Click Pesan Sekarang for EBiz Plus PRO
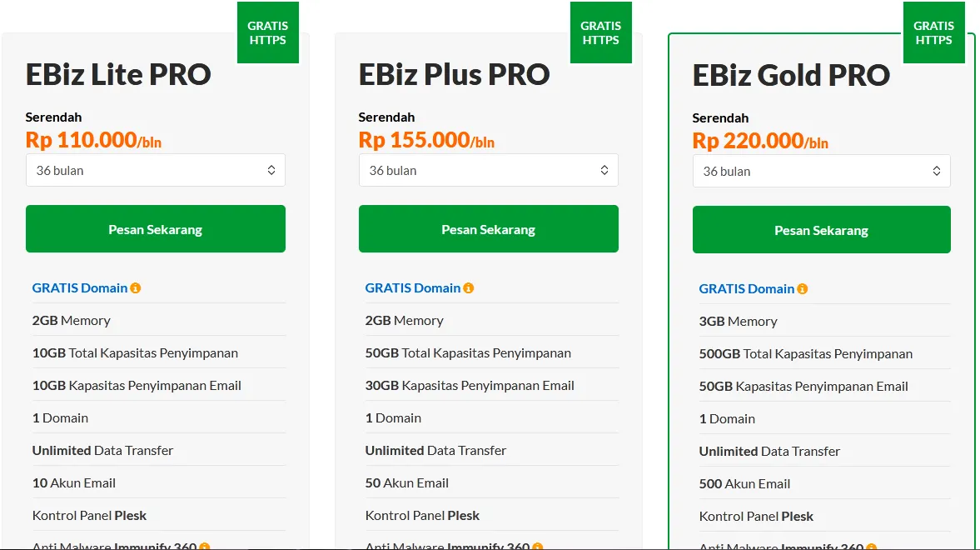This screenshot has height=550, width=980. 488,228
